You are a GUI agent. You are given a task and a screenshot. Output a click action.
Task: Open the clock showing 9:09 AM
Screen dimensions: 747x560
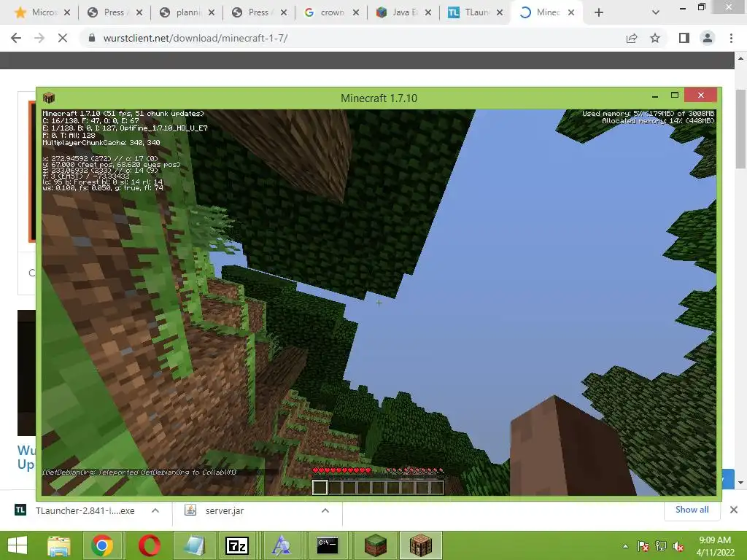pyautogui.click(x=715, y=546)
